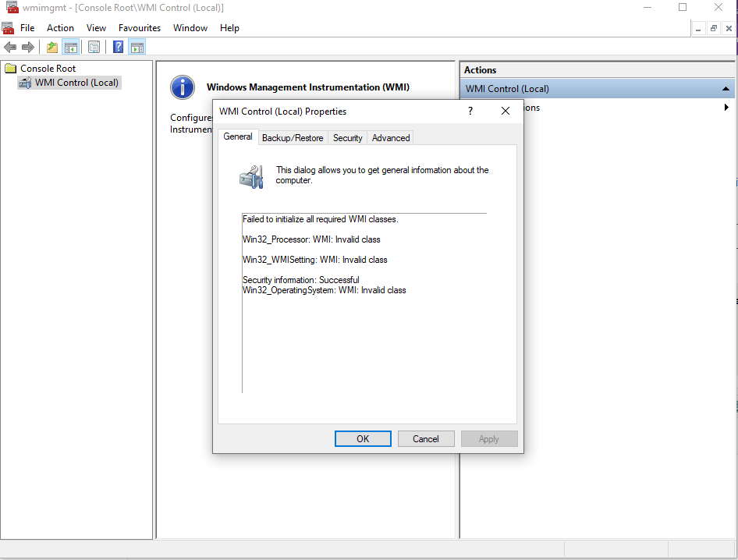Image resolution: width=738 pixels, height=560 pixels.
Task: Click 'Failed to initialize all required WMI classes' text
Action: pos(320,219)
